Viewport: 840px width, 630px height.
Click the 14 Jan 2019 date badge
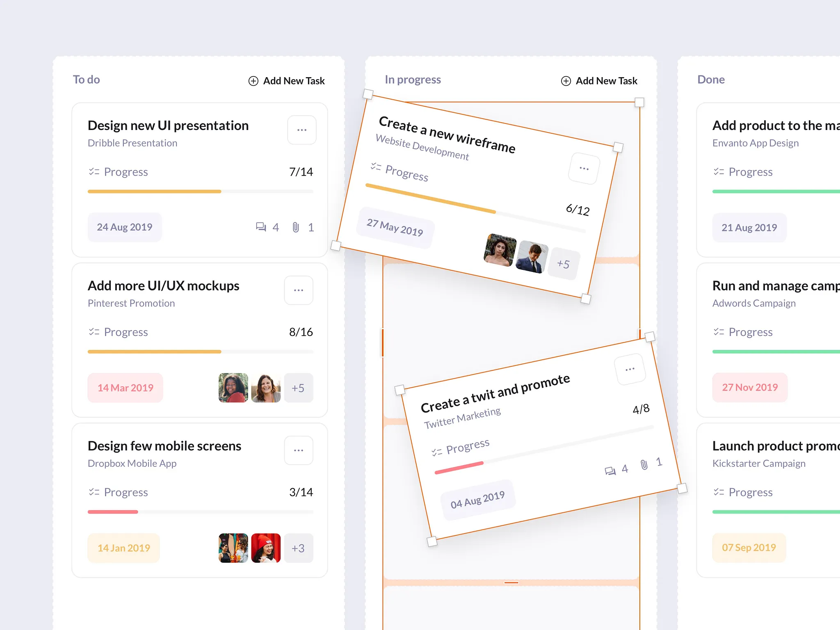[124, 548]
